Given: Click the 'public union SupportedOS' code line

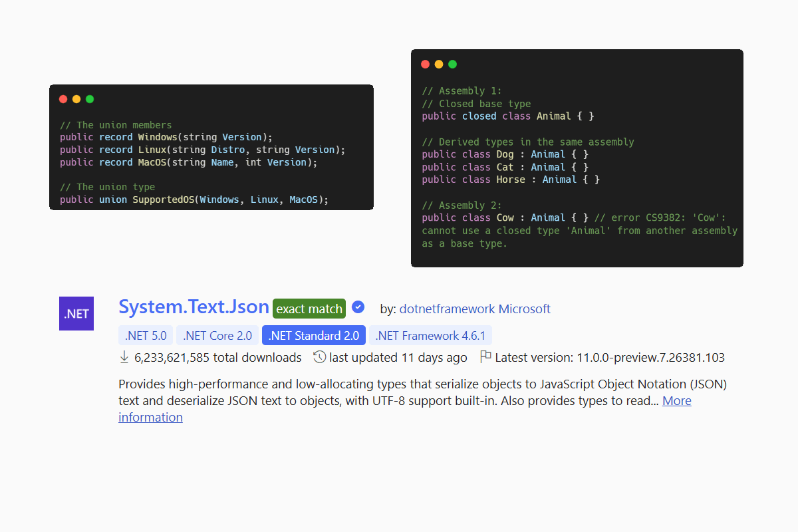Looking at the screenshot, I should tap(194, 199).
